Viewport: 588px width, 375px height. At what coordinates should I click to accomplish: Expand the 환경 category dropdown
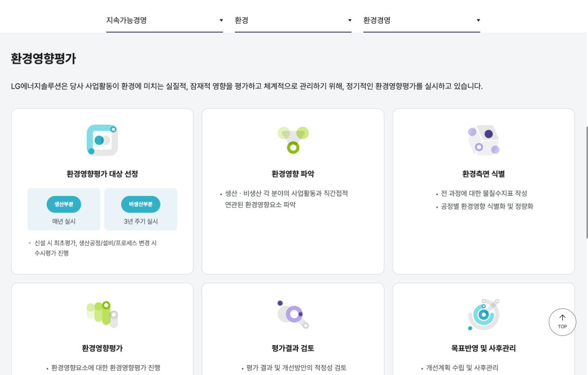[293, 20]
